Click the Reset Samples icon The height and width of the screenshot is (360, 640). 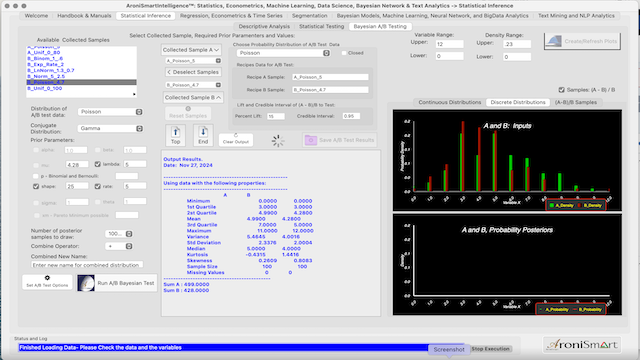pos(188,109)
